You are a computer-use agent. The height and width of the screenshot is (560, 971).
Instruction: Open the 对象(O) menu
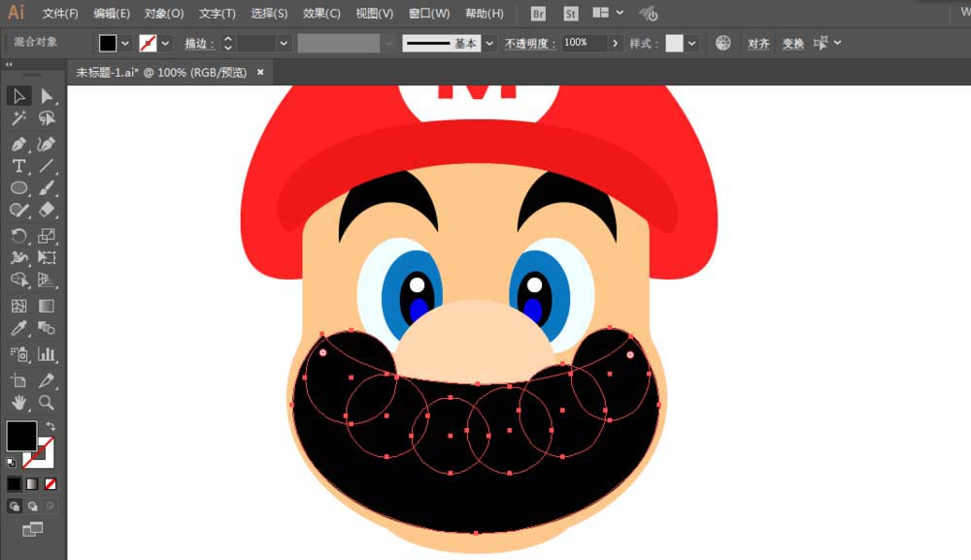pyautogui.click(x=163, y=13)
